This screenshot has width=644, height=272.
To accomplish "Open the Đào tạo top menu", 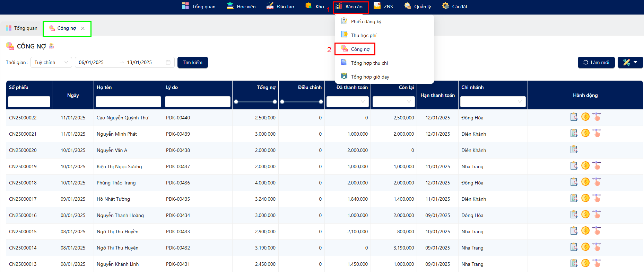I will pyautogui.click(x=280, y=7).
